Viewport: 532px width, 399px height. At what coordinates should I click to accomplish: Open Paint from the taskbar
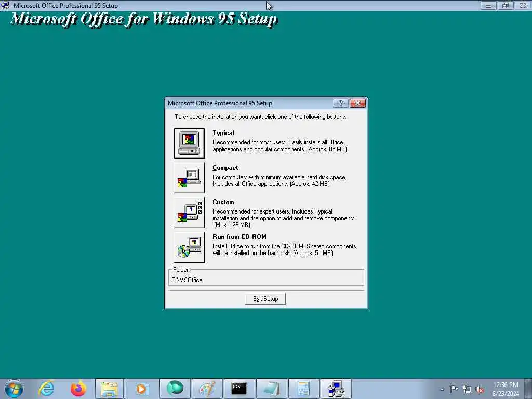[x=207, y=389]
